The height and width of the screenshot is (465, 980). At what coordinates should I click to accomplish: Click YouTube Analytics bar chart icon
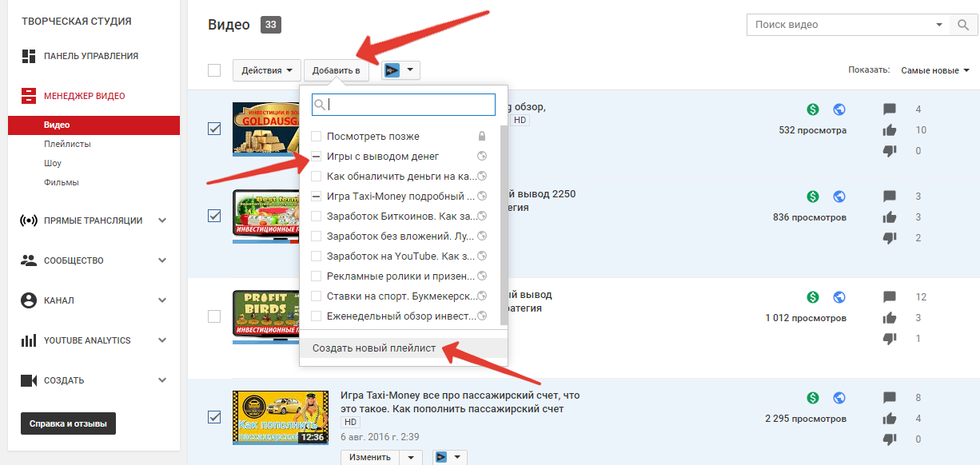point(29,340)
